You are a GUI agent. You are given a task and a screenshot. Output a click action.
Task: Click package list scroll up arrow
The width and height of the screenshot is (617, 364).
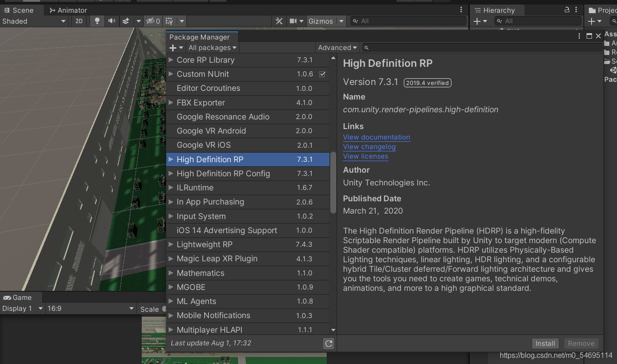click(333, 58)
